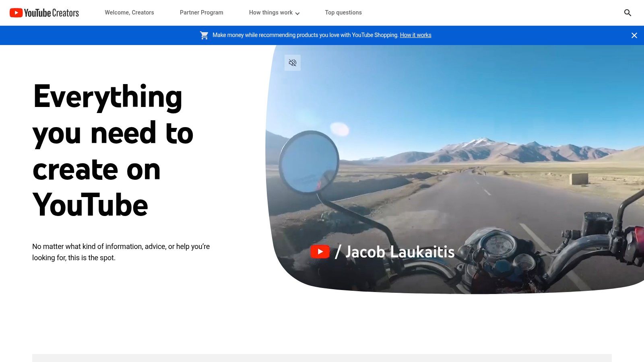Open the Top questions page
The height and width of the screenshot is (362, 644).
pyautogui.click(x=343, y=12)
